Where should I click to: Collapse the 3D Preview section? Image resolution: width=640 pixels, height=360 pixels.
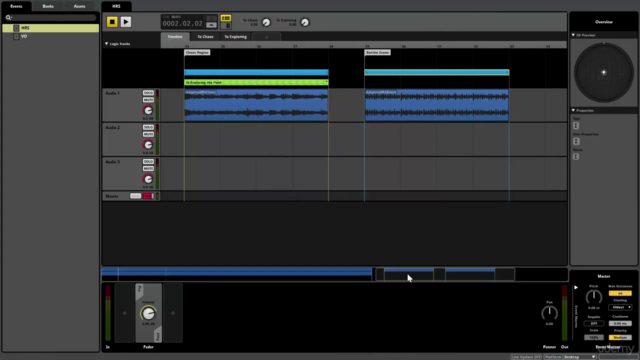click(573, 36)
